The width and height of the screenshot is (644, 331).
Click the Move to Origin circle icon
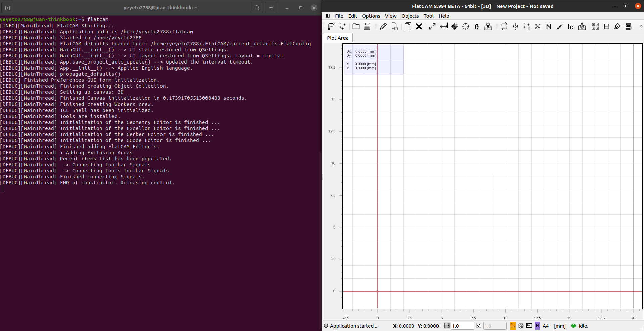click(x=466, y=26)
